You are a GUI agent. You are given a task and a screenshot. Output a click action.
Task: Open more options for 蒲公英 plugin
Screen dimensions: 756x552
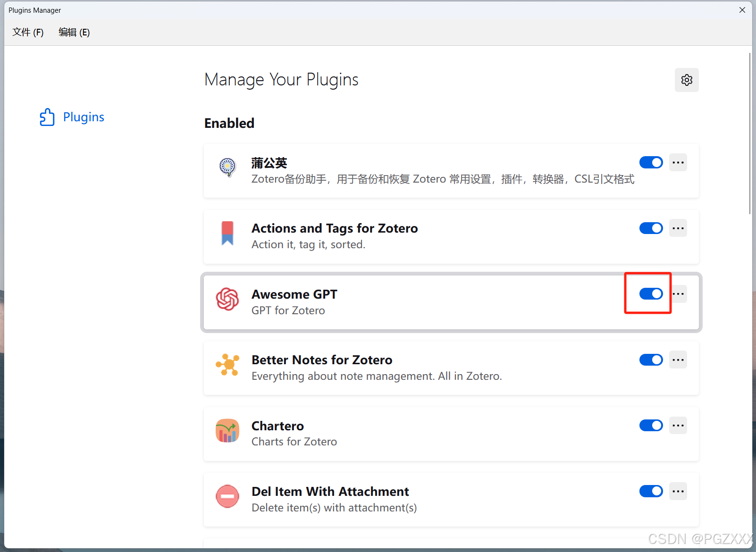point(678,162)
